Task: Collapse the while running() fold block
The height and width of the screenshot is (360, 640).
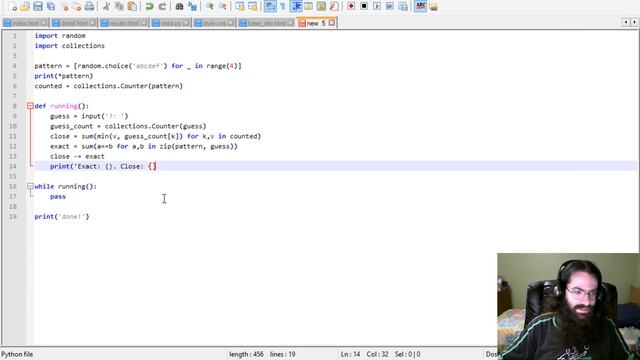Action: (x=30, y=186)
